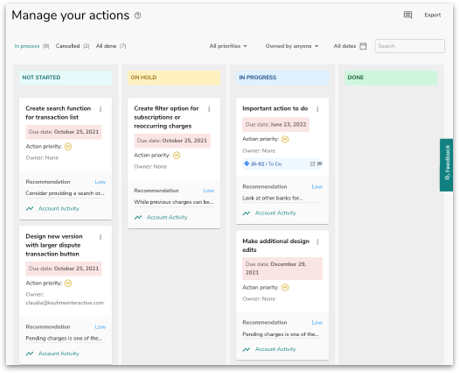Click activity chart icon on Make additional design edits card
This screenshot has height=373, width=459.
(246, 349)
